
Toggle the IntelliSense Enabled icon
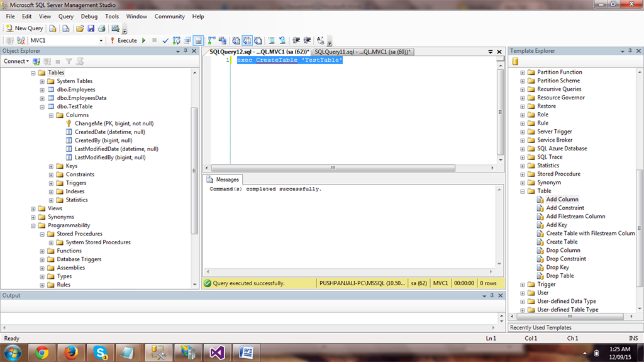(x=198, y=40)
